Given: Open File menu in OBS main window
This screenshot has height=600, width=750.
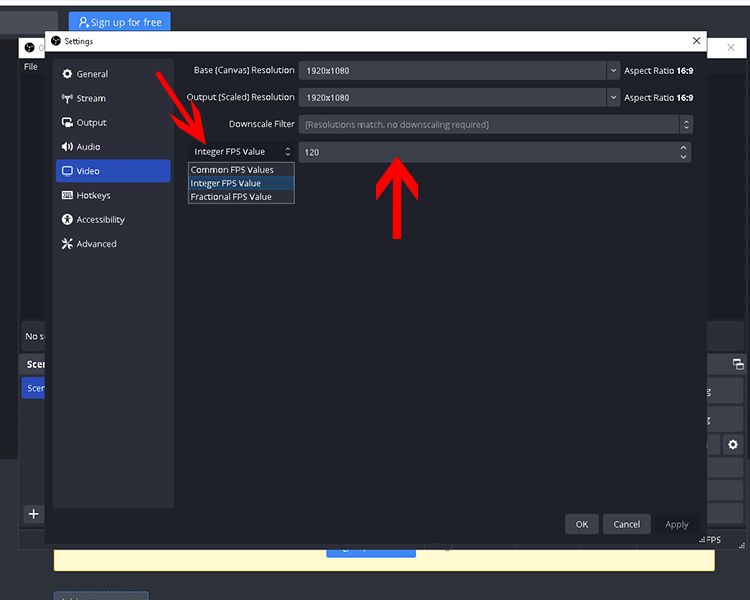Looking at the screenshot, I should pyautogui.click(x=31, y=67).
